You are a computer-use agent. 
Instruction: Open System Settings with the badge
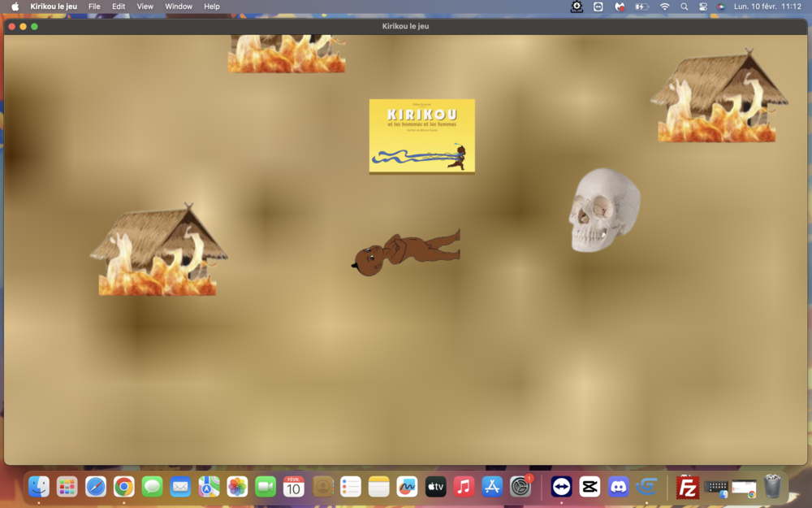520,487
